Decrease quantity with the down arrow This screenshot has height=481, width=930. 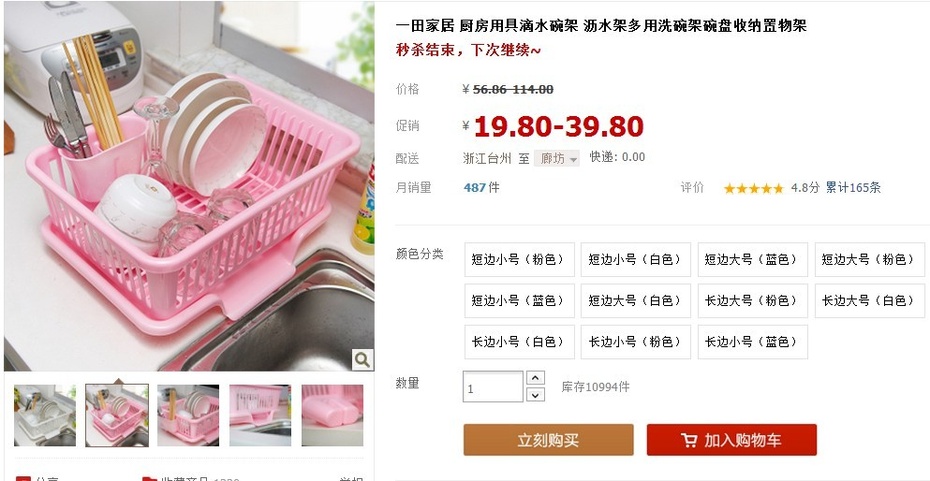point(536,394)
